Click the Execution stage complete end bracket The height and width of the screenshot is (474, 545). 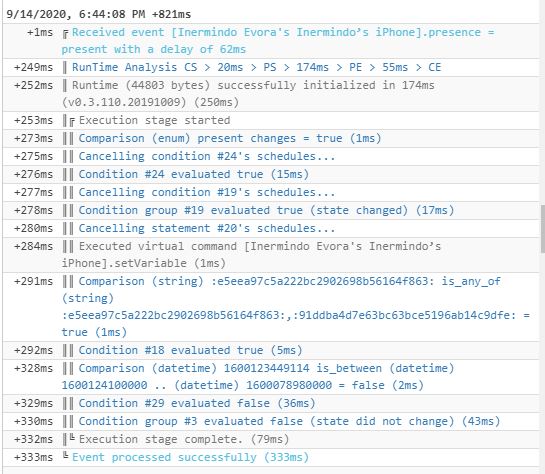[72, 438]
